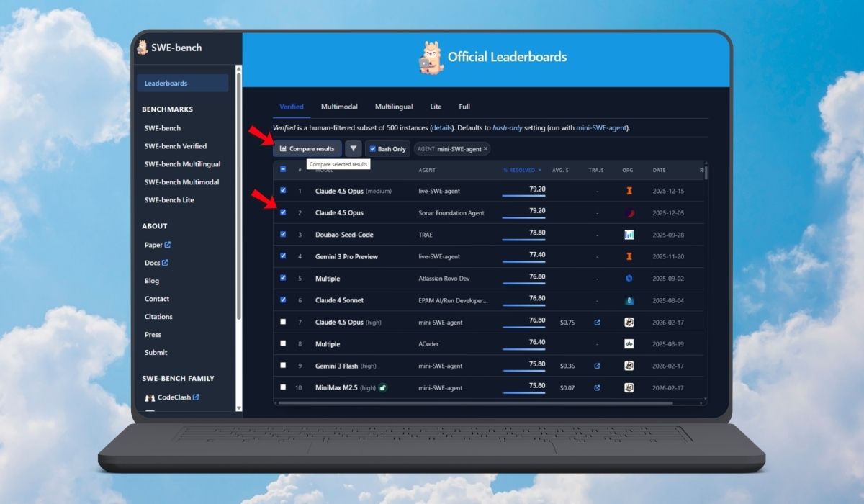Click the Compare results button
The image size is (864, 504).
point(307,148)
